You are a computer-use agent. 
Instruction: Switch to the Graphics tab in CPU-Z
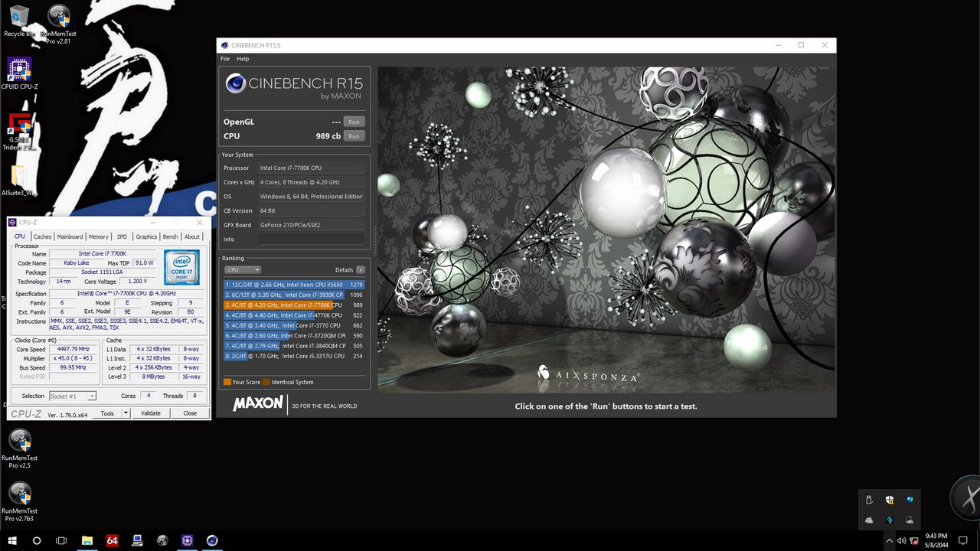146,236
